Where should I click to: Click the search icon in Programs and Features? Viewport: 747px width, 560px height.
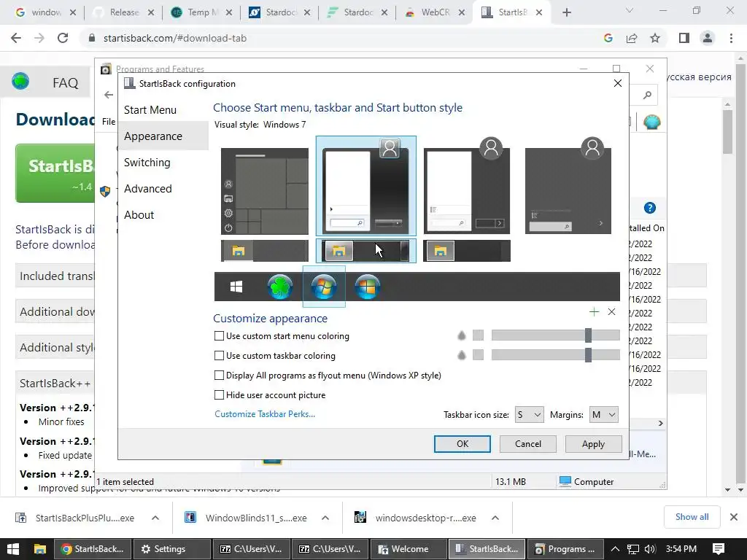[647, 96]
